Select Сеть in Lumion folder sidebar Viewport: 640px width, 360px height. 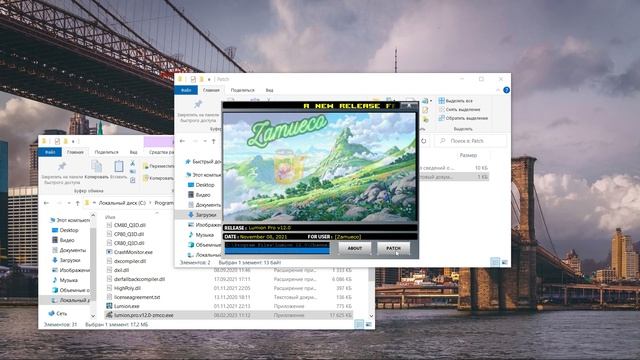[x=58, y=314]
